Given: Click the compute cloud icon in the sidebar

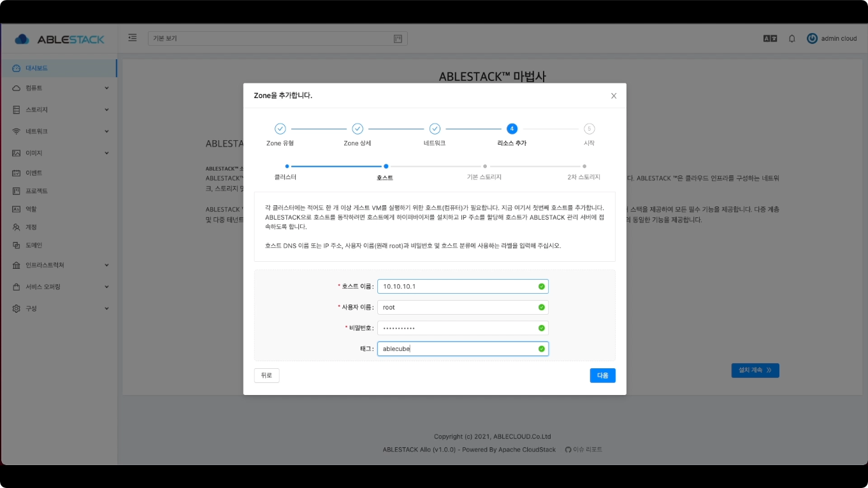Looking at the screenshot, I should 17,88.
